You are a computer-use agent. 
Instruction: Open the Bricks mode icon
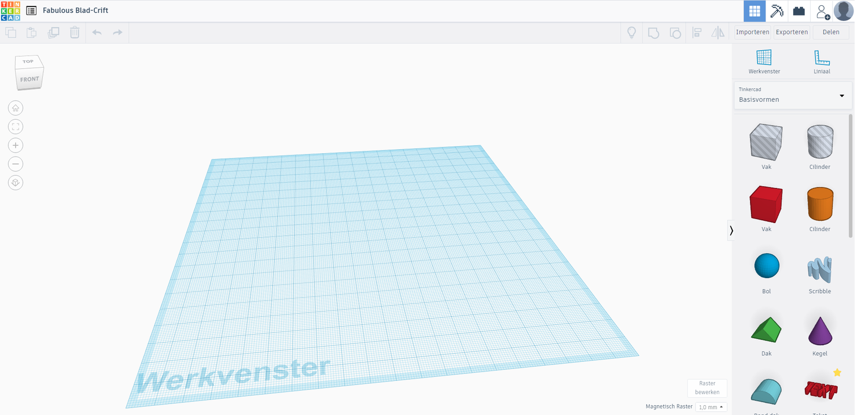(x=799, y=11)
